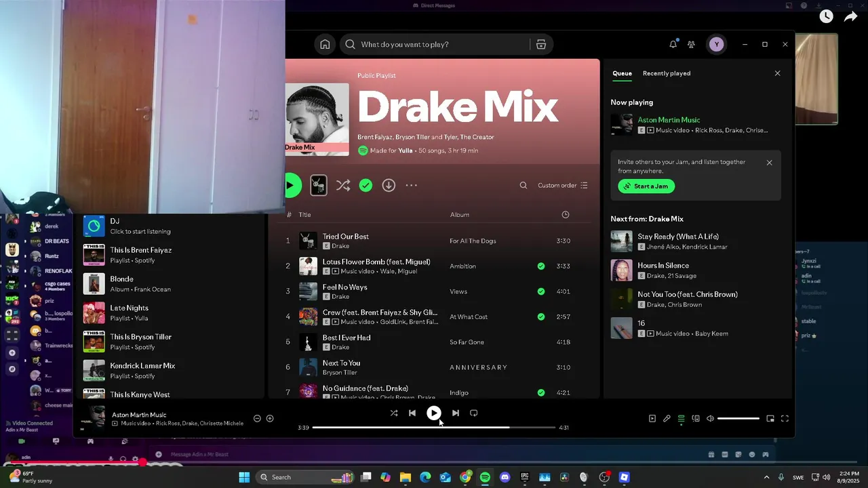Open the Now Playing view icon
This screenshot has width=868, height=488.
click(652, 419)
